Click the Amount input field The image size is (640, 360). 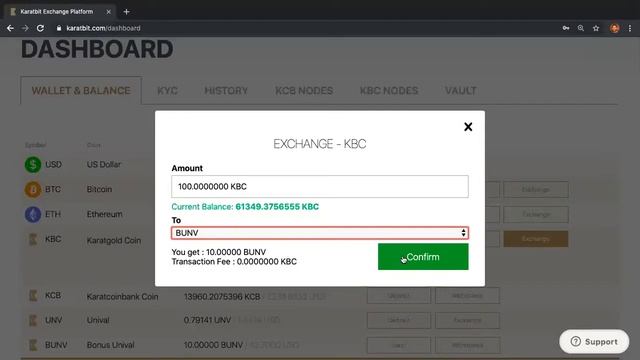pos(320,187)
